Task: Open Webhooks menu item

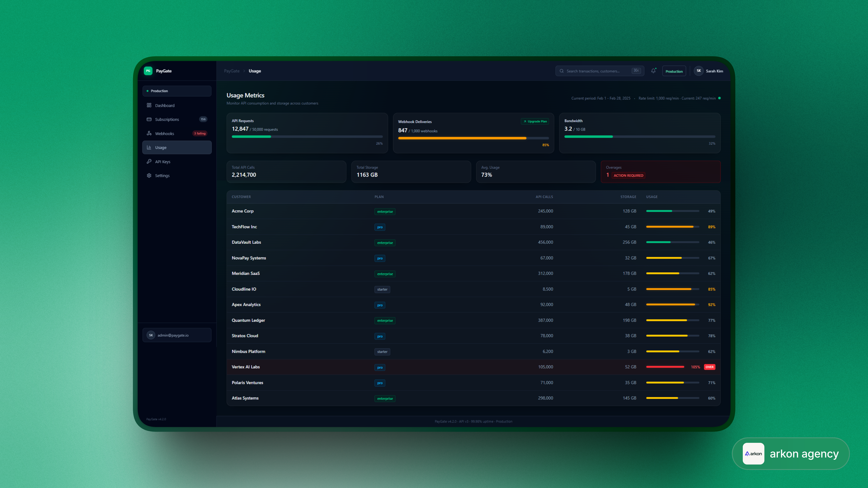Action: pos(177,133)
